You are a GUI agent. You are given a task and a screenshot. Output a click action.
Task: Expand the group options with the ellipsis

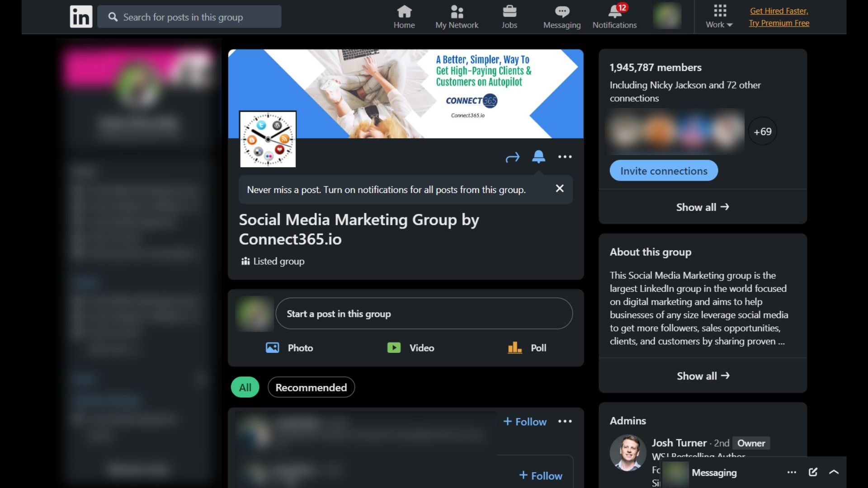point(565,157)
